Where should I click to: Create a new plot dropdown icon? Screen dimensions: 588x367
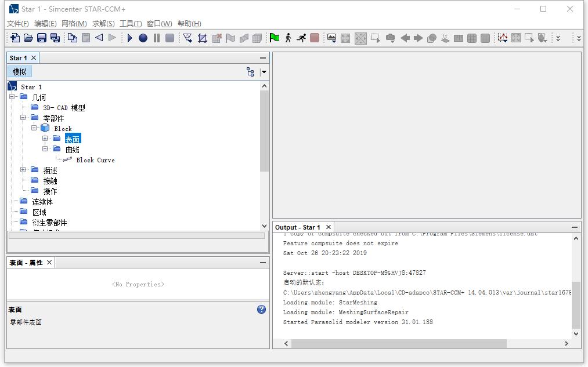(503, 38)
